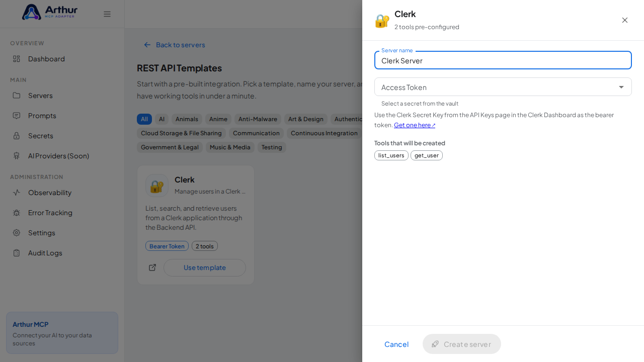Viewport: 644px width, 362px height.
Task: Select Cloud Storage & File Sharing chip
Action: pos(181,133)
